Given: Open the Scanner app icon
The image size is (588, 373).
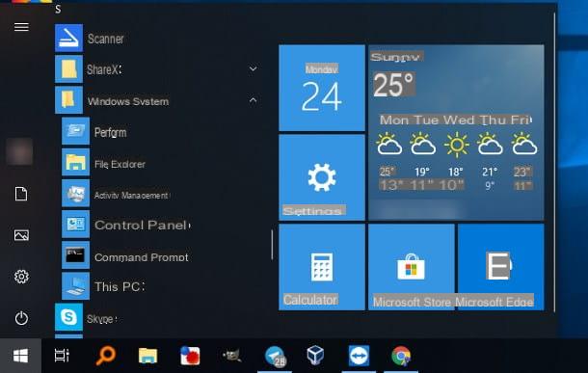Looking at the screenshot, I should 68,39.
